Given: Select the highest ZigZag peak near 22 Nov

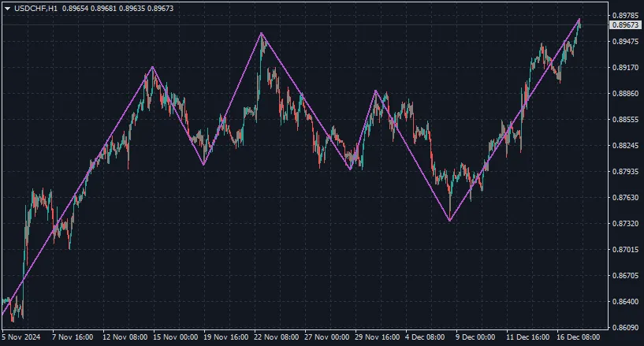Looking at the screenshot, I should (x=261, y=33).
